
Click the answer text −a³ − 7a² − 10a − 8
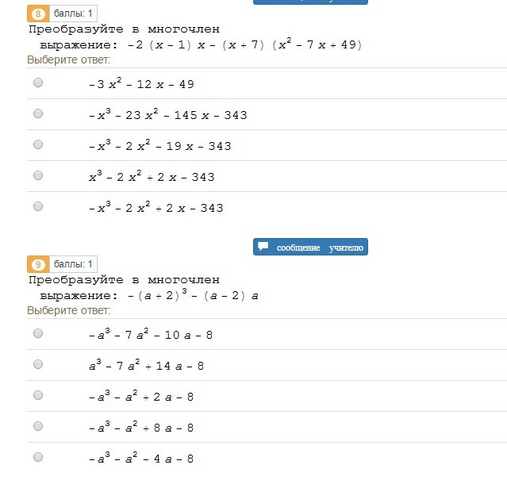click(x=151, y=334)
